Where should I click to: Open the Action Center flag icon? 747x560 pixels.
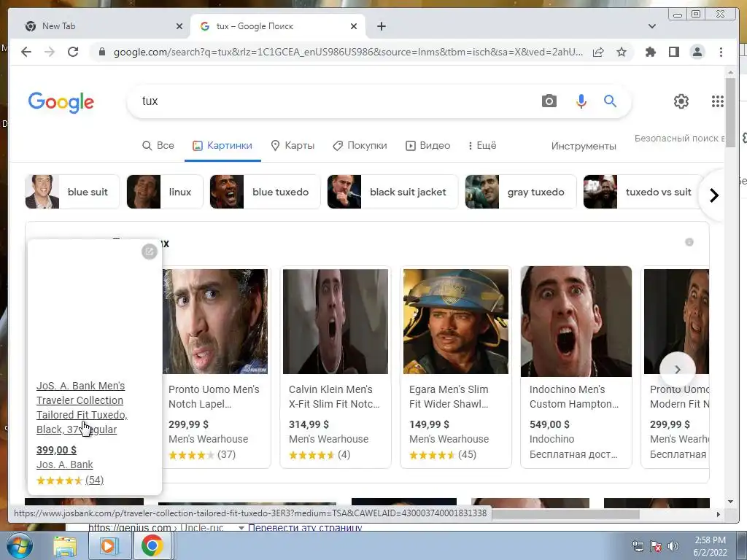tap(656, 546)
